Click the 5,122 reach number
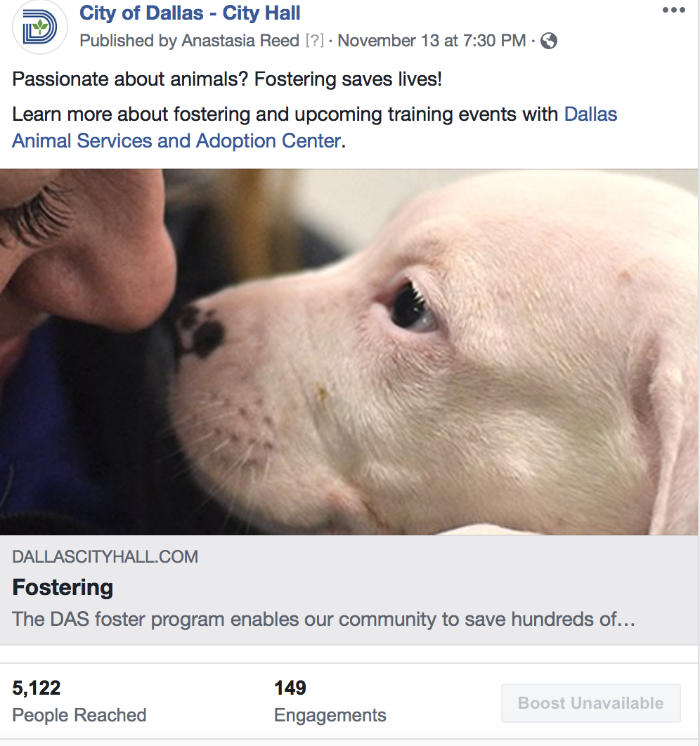 pos(37,688)
